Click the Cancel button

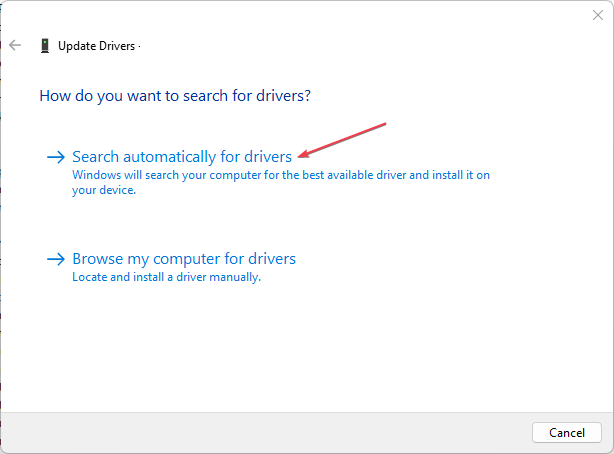coord(567,432)
